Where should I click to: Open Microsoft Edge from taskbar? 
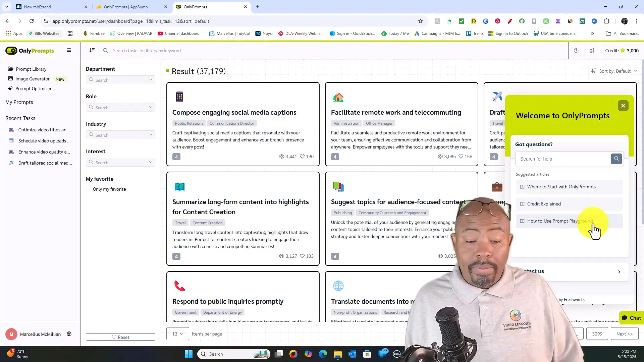coord(323,354)
